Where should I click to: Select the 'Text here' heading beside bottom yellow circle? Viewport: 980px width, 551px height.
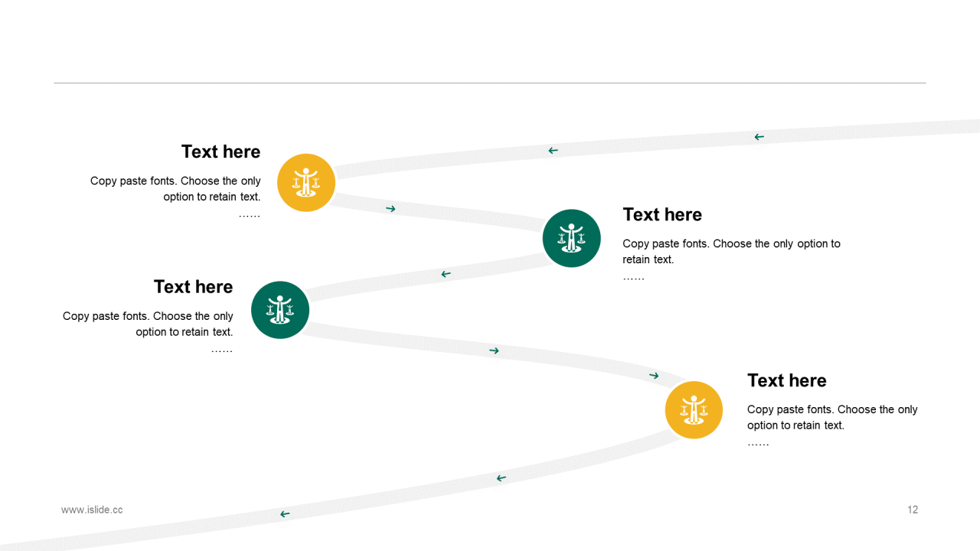(787, 380)
